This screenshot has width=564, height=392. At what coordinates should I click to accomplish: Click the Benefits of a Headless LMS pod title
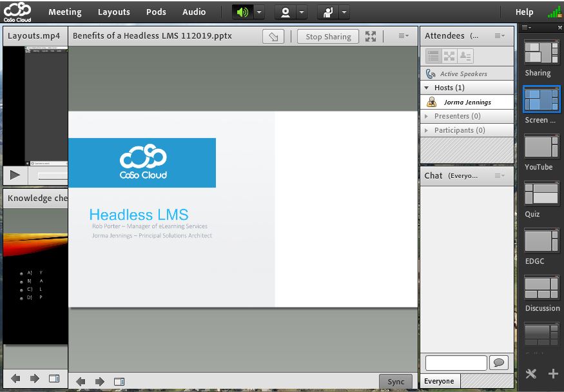click(152, 36)
